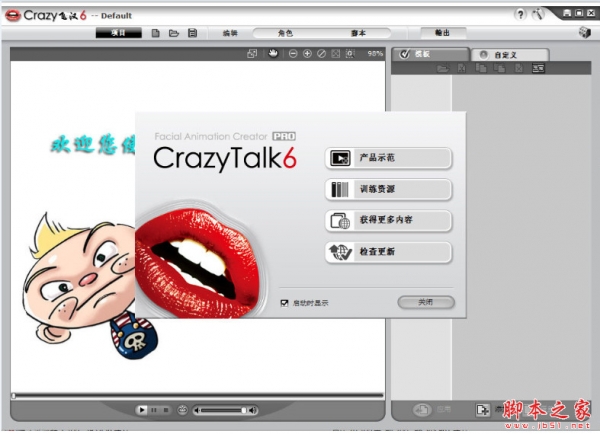Click the list view icon in template panel
This screenshot has width=600, height=434.
pos(538,69)
